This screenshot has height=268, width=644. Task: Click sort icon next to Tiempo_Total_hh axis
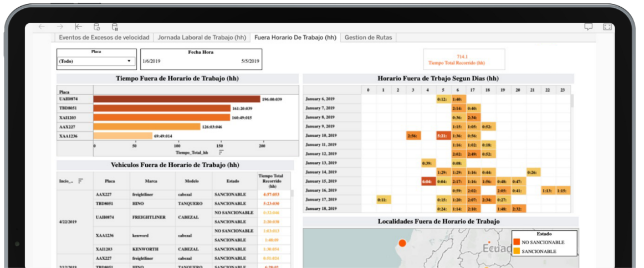221,152
